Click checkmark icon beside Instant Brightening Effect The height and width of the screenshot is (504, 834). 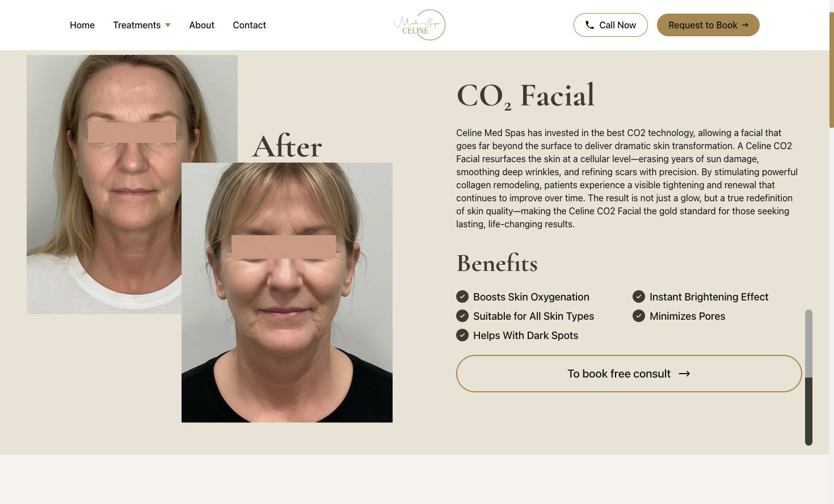639,297
